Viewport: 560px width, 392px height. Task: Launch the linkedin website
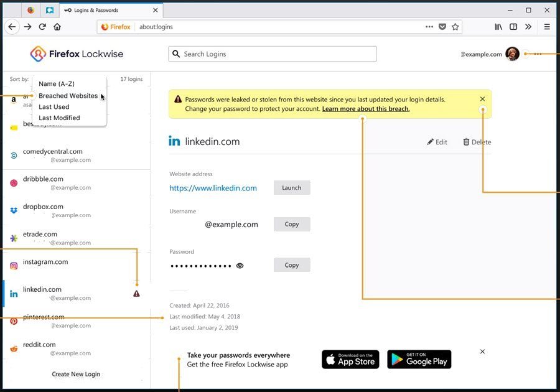[292, 188]
